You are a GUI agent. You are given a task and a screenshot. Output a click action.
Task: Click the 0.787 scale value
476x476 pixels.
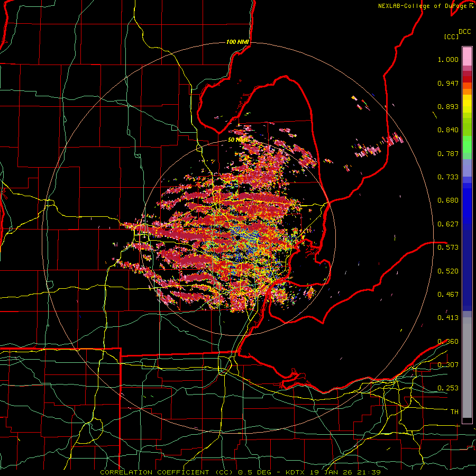(x=448, y=153)
